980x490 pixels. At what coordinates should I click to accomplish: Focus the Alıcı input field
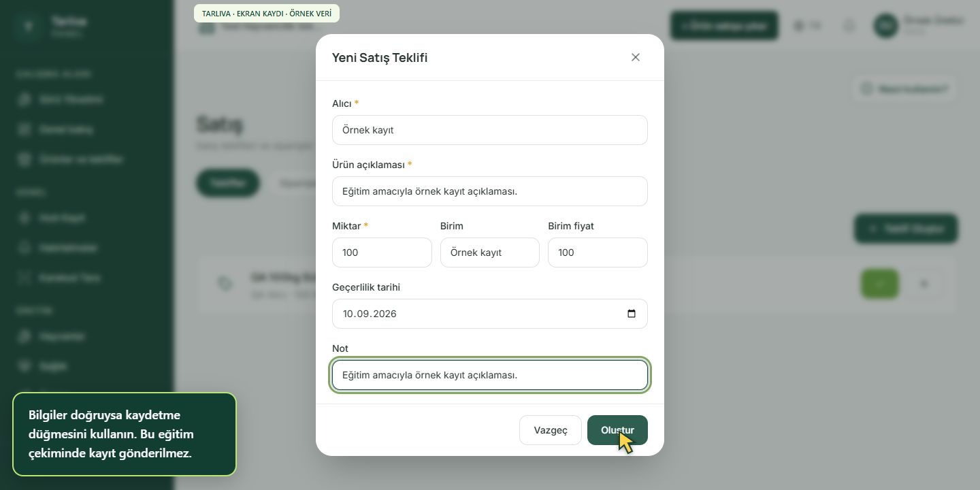pos(490,130)
